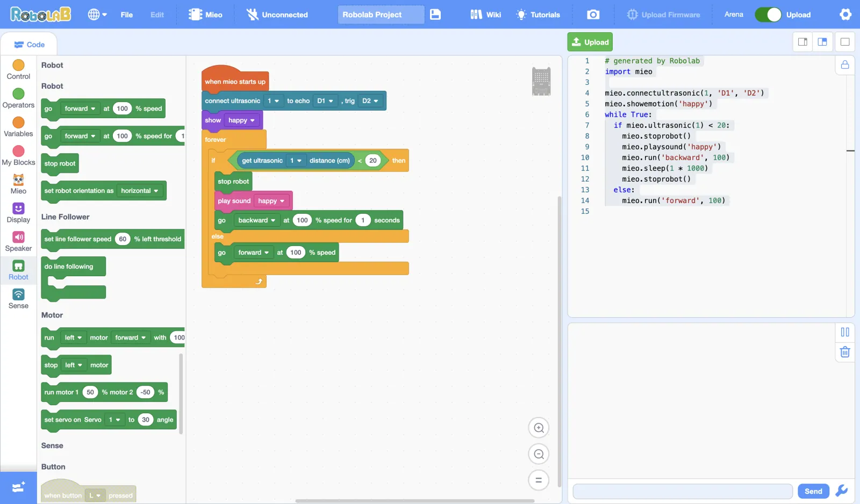
Task: Select the Control block category
Action: (x=18, y=70)
